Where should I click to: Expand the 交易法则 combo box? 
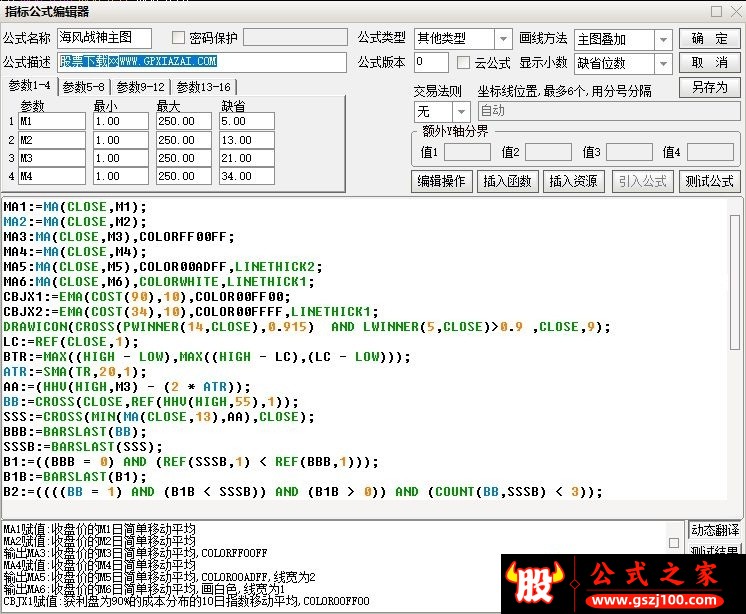coord(461,112)
